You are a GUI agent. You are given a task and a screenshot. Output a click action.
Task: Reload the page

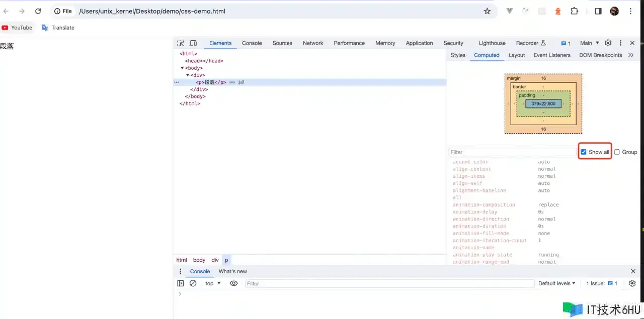click(x=38, y=11)
